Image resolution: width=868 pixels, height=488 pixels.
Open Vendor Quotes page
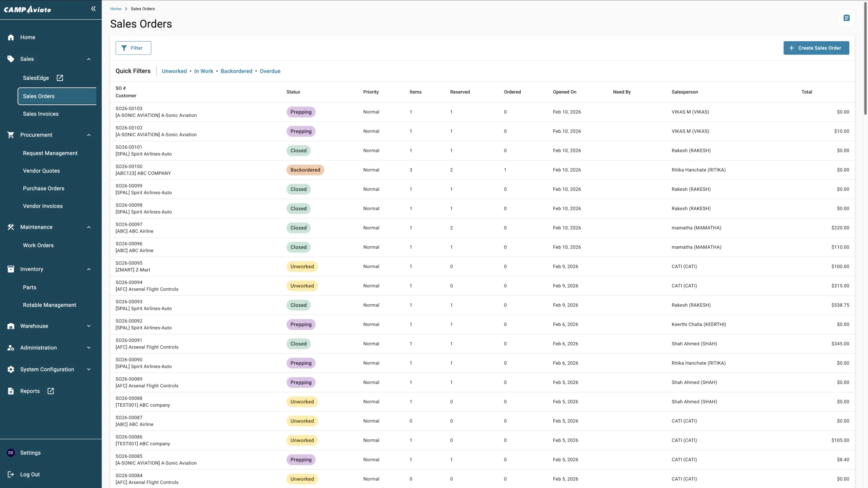[x=41, y=171]
